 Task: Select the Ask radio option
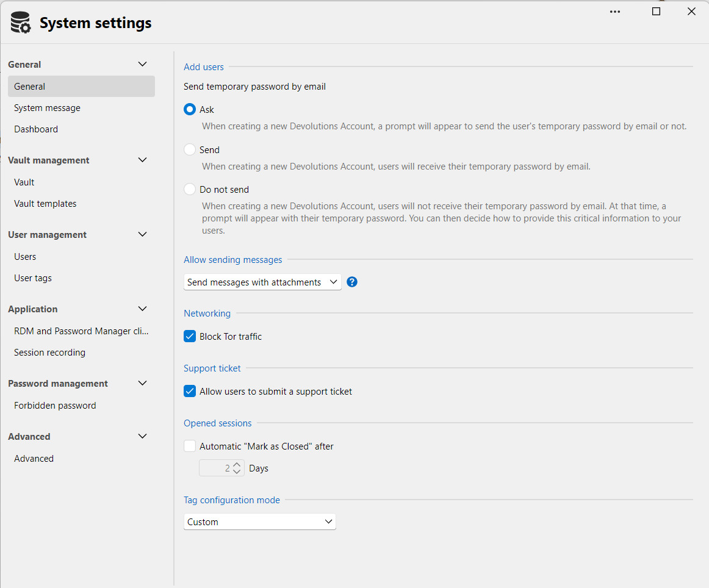tap(190, 109)
